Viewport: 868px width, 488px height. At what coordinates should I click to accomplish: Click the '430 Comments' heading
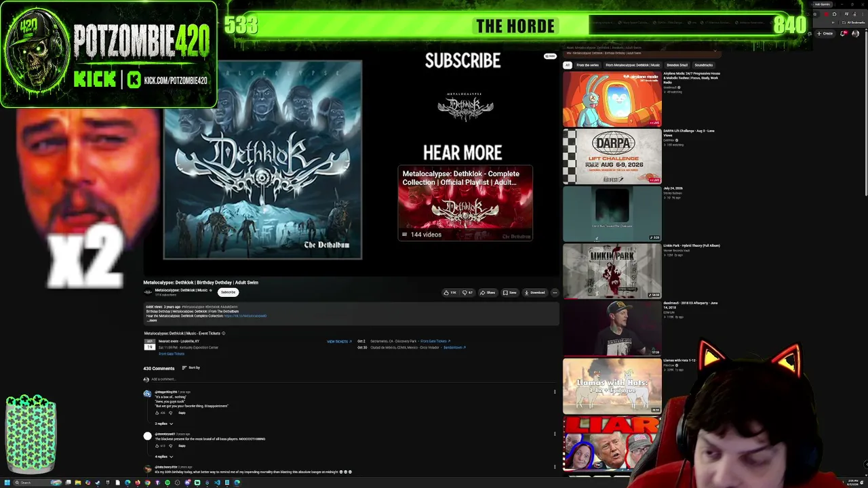[159, 368]
